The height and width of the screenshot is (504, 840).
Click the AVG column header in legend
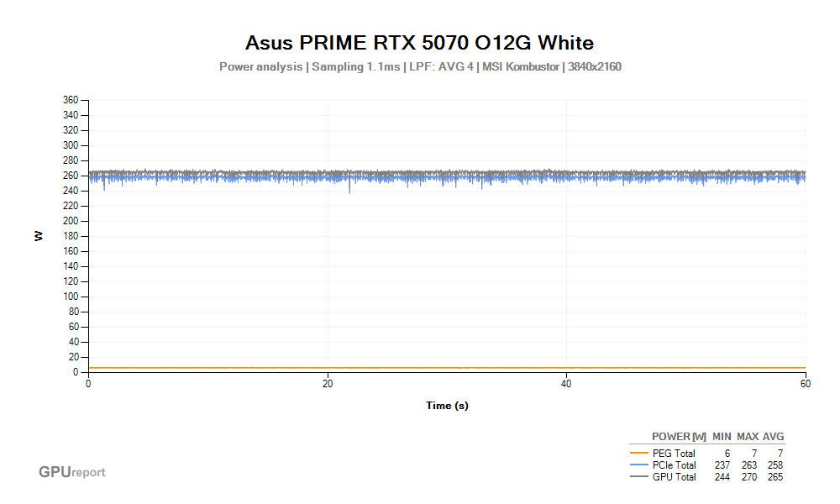(x=773, y=437)
